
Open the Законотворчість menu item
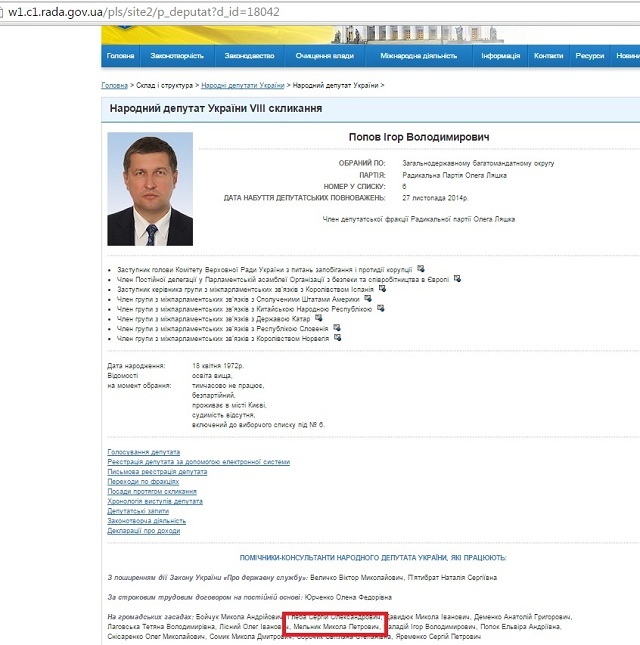(177, 56)
